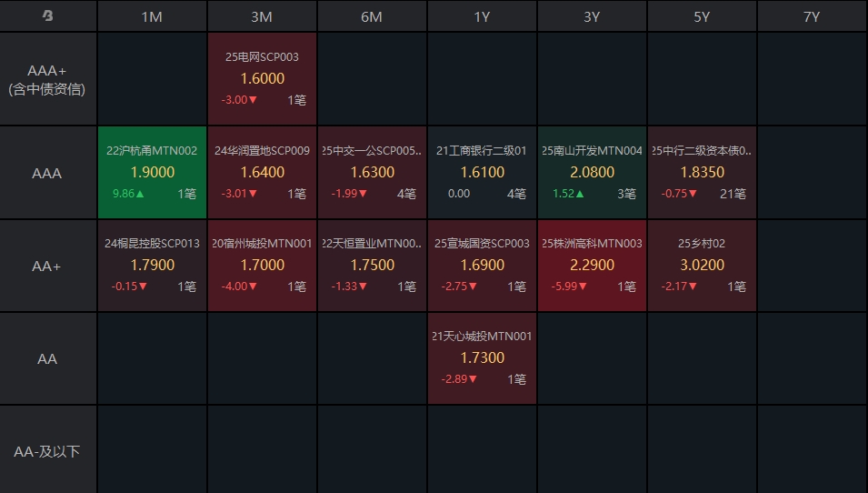Open the 25电网SCP003 bond cell

click(262, 79)
